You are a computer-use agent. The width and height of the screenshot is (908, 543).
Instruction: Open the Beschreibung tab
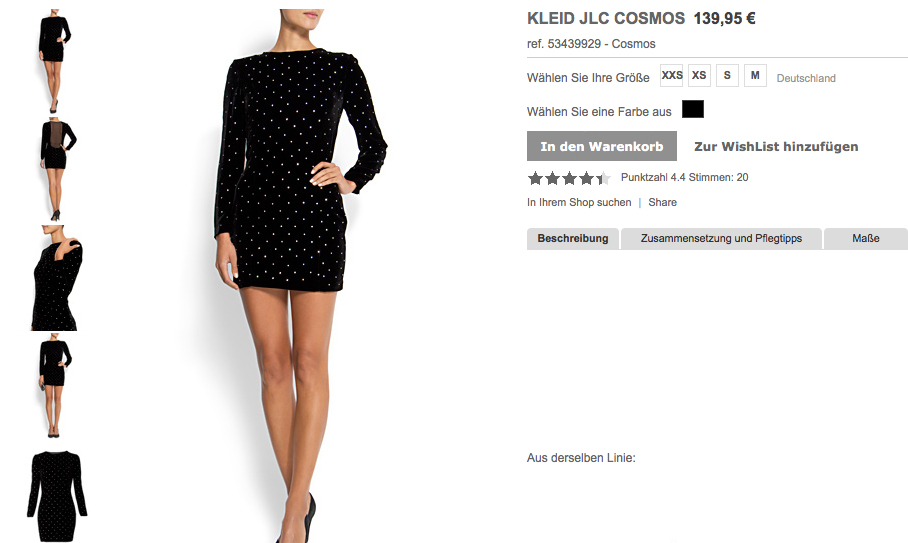(x=573, y=239)
